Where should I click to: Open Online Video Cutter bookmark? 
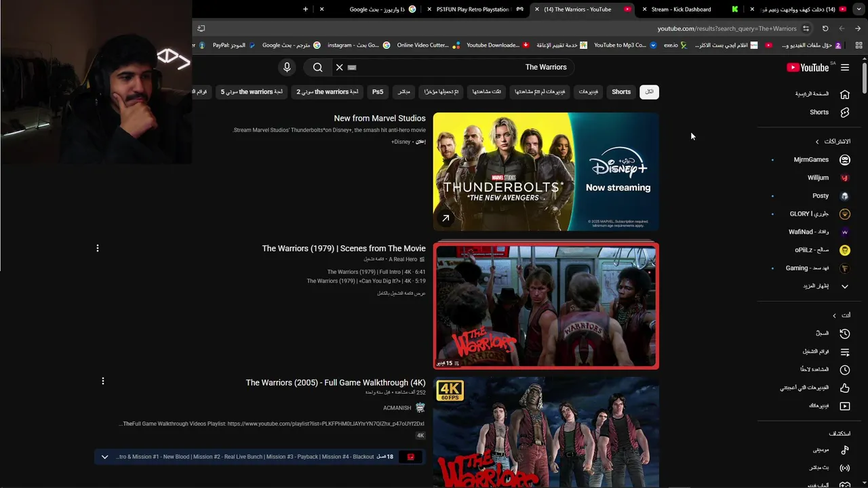428,45
